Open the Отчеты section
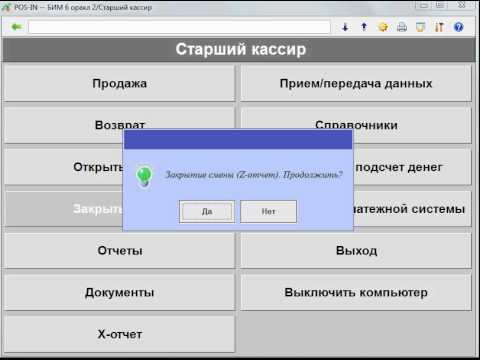This screenshot has height=360, width=480. tap(120, 250)
